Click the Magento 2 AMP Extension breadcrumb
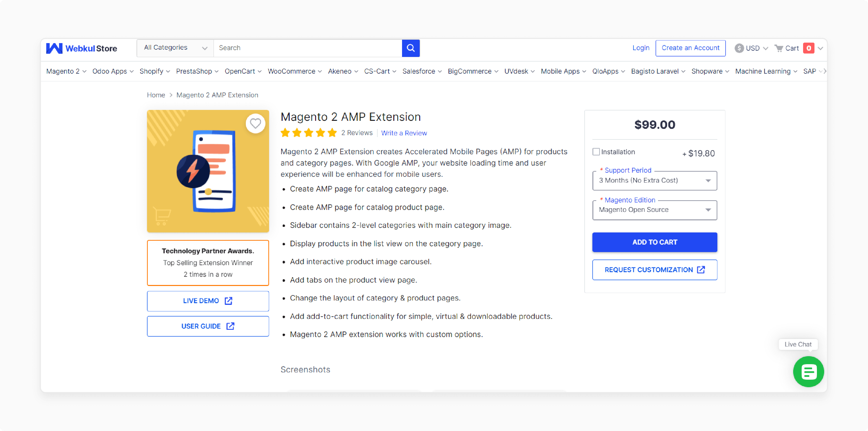 [217, 95]
